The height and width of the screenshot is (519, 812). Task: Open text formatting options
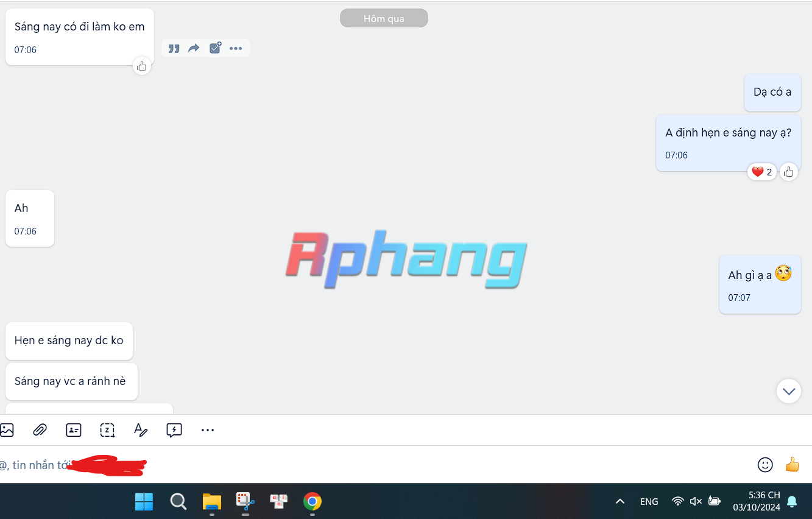pos(141,430)
